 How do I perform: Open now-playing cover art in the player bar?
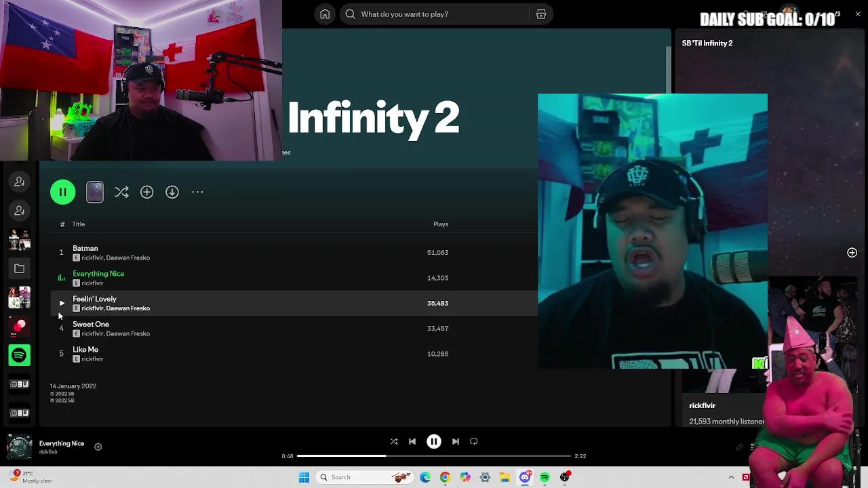[x=19, y=447]
